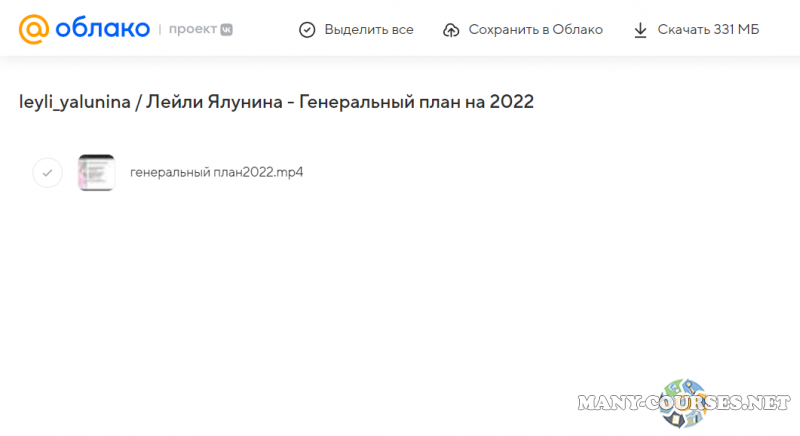Click the VK badge next to проект
This screenshot has height=436, width=800.
tap(226, 30)
